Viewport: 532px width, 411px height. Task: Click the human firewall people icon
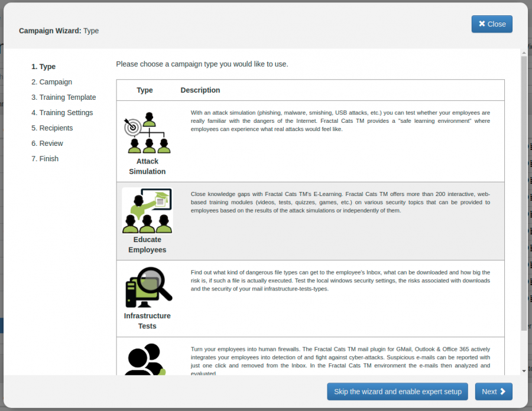145,359
